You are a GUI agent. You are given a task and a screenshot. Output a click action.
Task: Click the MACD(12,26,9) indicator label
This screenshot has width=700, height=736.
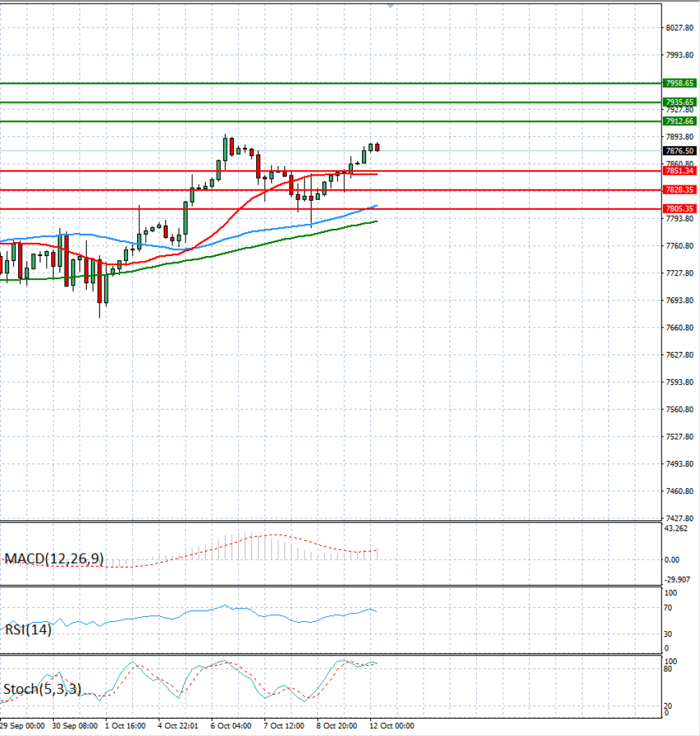point(54,558)
